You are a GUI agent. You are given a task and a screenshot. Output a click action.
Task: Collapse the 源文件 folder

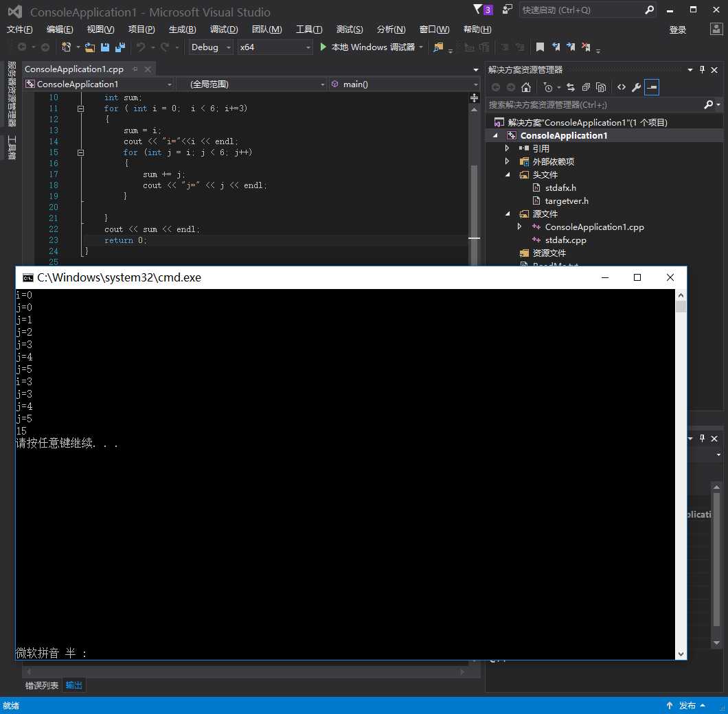point(508,214)
